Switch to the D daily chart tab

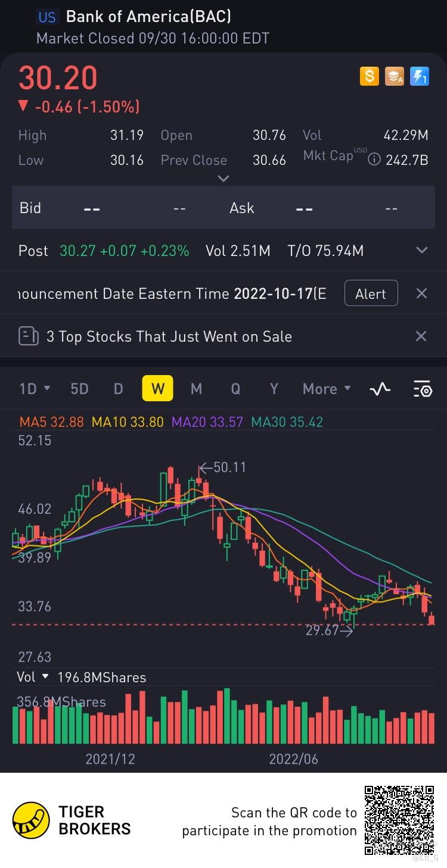(x=118, y=389)
